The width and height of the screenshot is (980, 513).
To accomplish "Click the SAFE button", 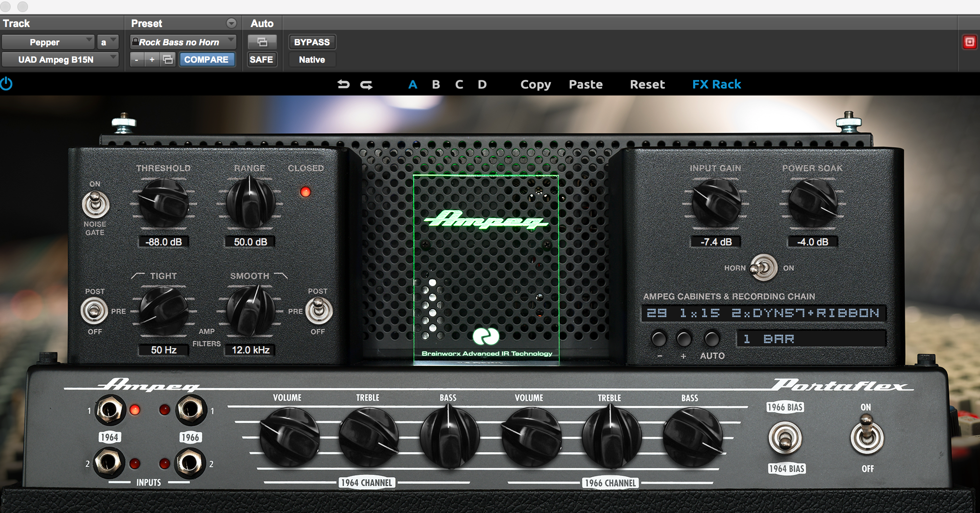I will (x=261, y=59).
